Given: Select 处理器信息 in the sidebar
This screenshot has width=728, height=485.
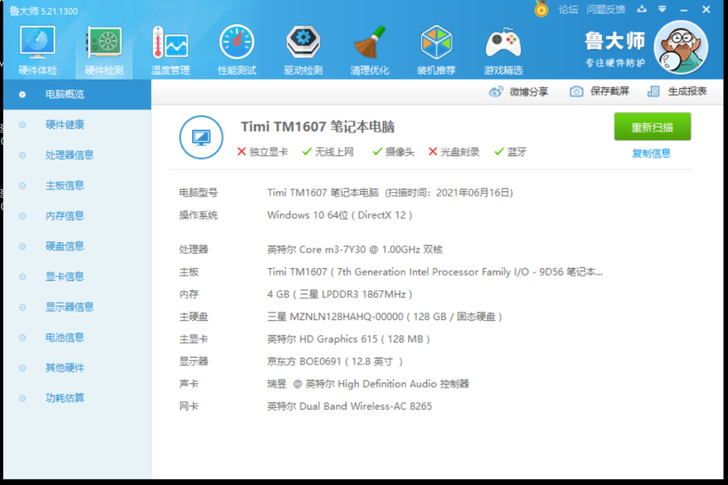Looking at the screenshot, I should 77,155.
